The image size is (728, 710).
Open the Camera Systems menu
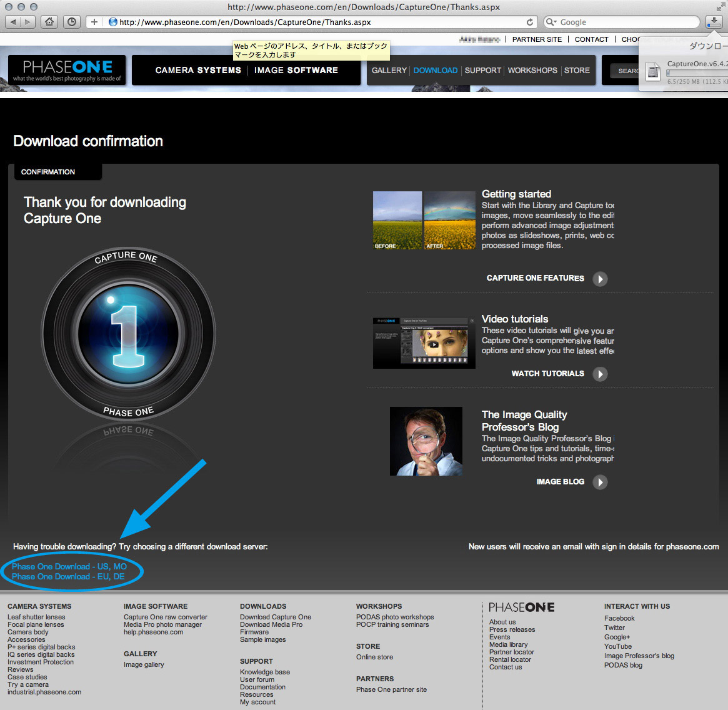[x=198, y=71]
